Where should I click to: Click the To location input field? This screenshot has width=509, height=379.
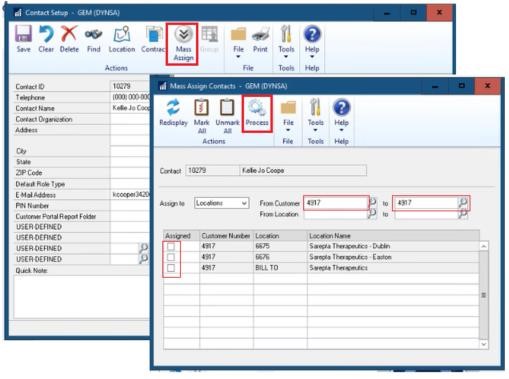[x=426, y=215]
